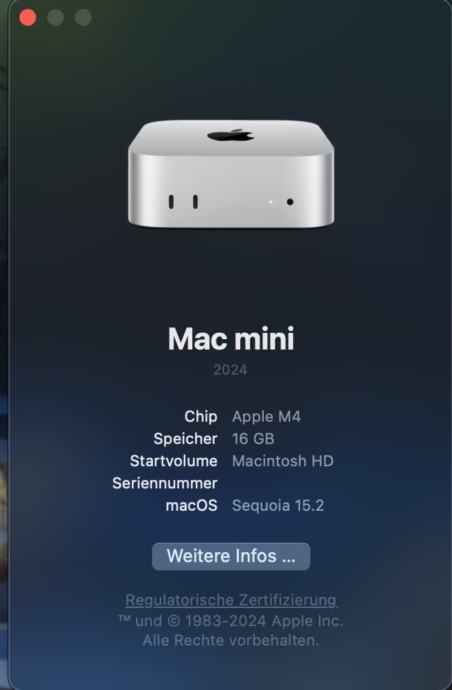The image size is (452, 690).
Task: Click the Seriennummer label
Action: pyautogui.click(x=165, y=483)
